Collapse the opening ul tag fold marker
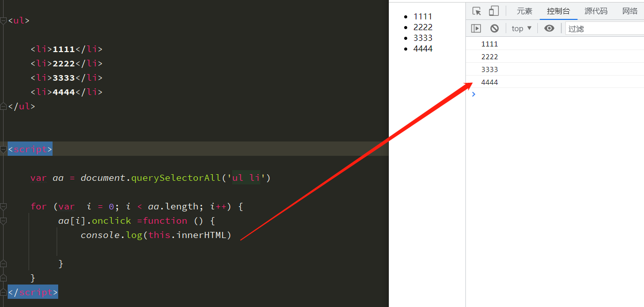Viewport: 644px width, 307px height. point(4,21)
